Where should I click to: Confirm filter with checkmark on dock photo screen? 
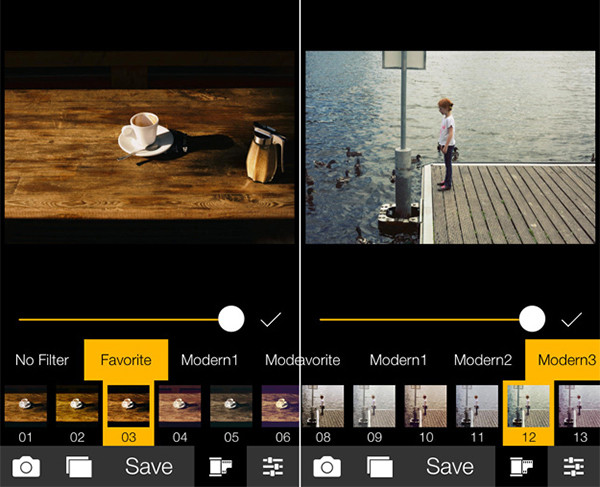(571, 320)
